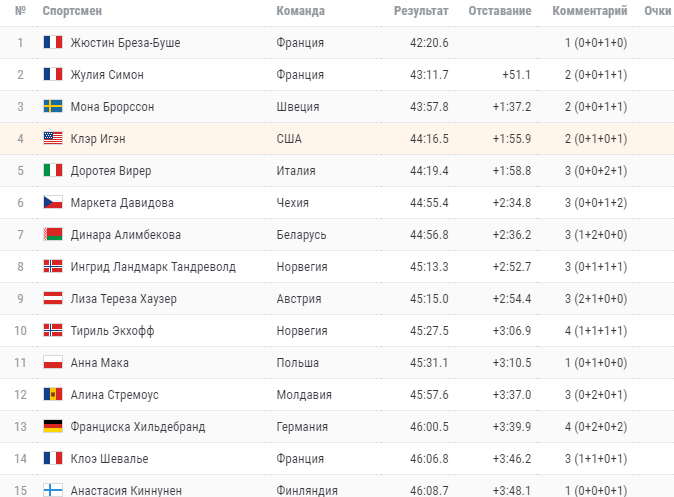
Task: Click the Комментарий column header
Action: pyautogui.click(x=590, y=11)
